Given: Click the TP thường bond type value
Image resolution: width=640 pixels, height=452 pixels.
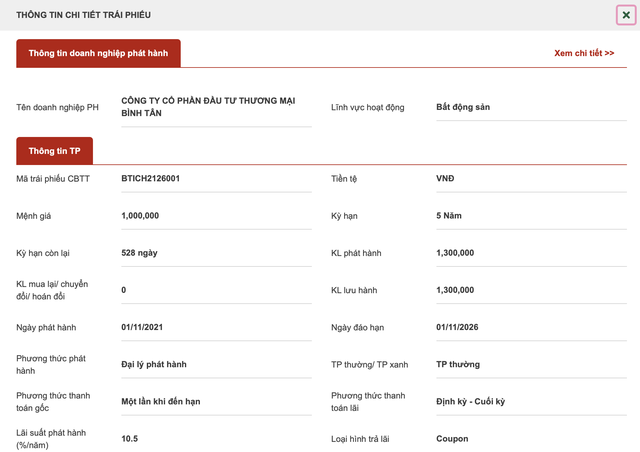Looking at the screenshot, I should pos(531,364).
